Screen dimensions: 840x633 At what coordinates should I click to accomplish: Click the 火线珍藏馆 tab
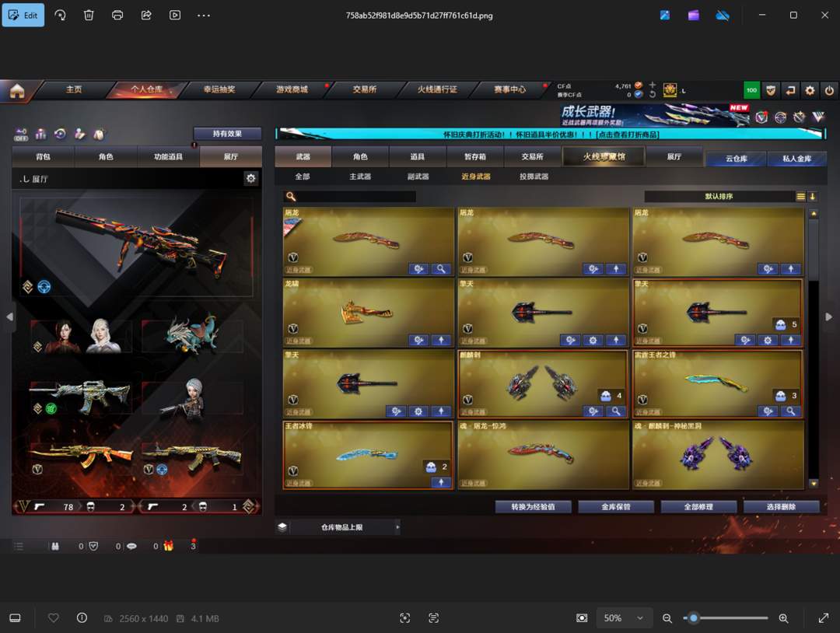604,157
